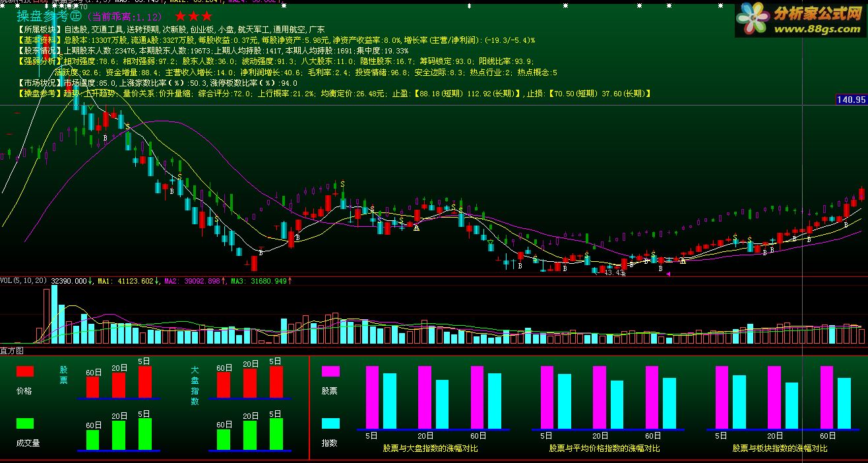Click the green 成交量 legend swatch
868x463 pixels.
coord(25,423)
